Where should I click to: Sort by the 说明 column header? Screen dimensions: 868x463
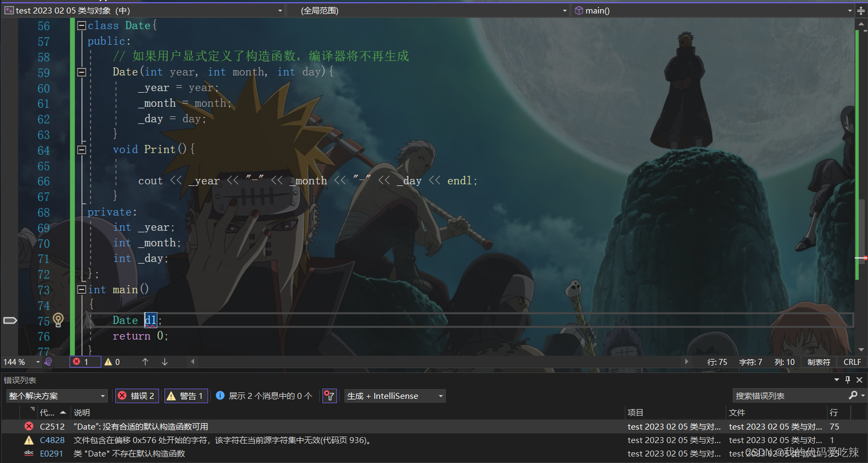(x=348, y=413)
